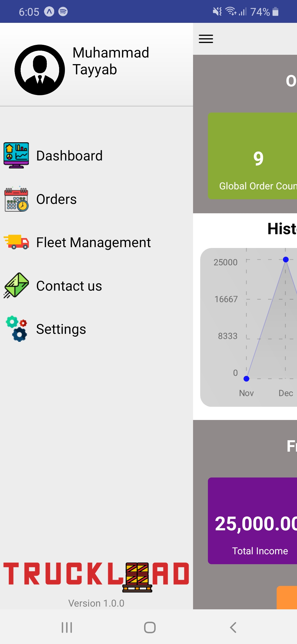Tap the Contact us envelope icon

point(16,286)
